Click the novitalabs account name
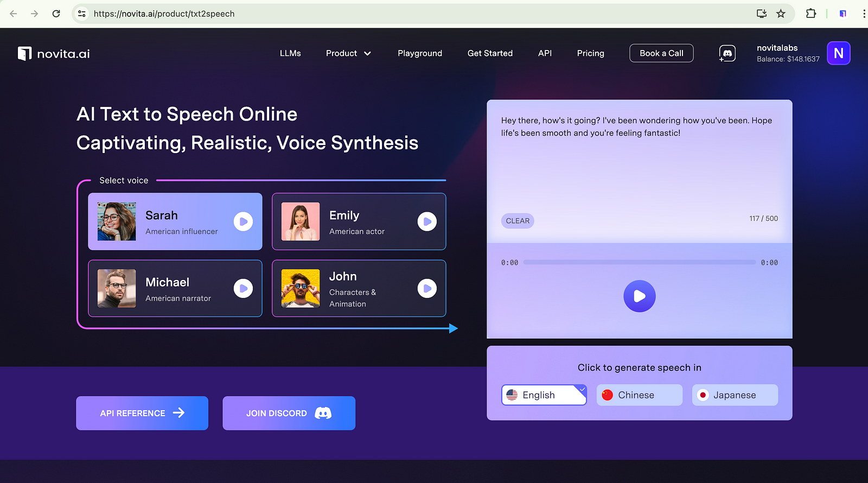 coord(777,48)
